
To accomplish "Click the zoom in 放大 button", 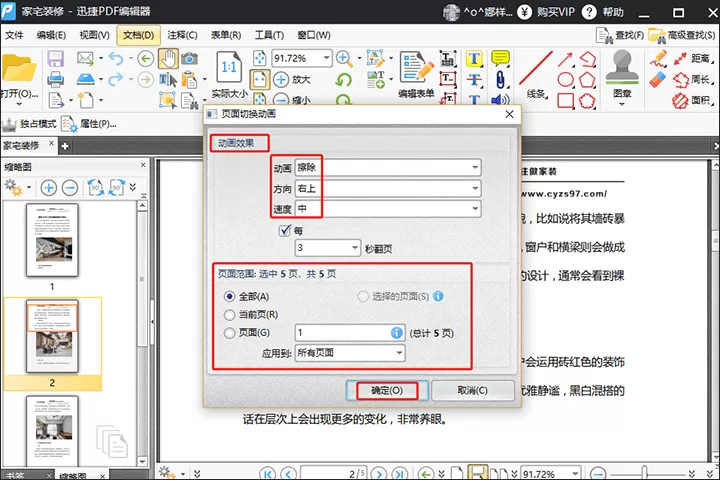I will pos(292,79).
